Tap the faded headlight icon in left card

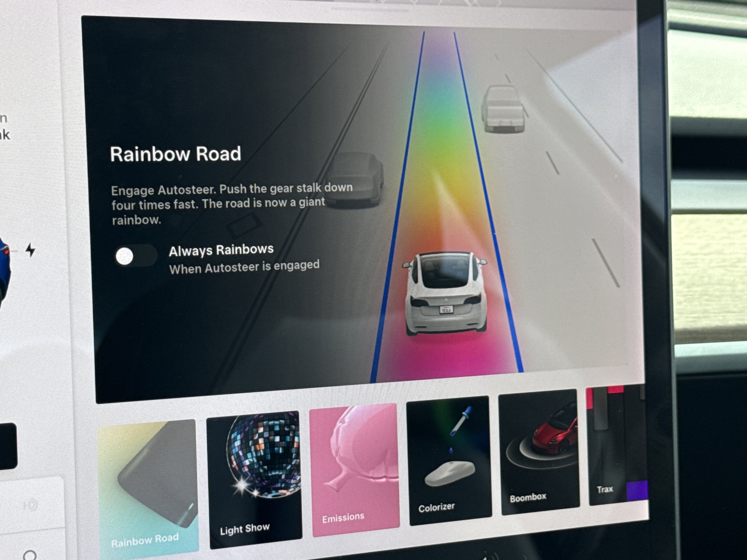30,505
